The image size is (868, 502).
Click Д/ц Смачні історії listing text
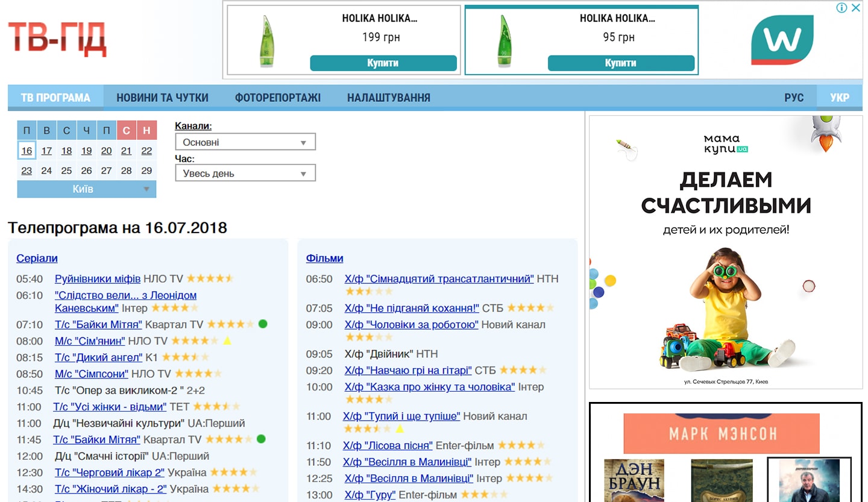click(x=102, y=456)
